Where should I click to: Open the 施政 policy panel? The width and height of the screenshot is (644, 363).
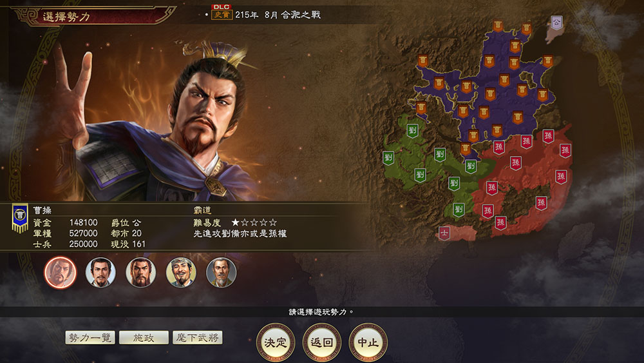[x=144, y=337]
